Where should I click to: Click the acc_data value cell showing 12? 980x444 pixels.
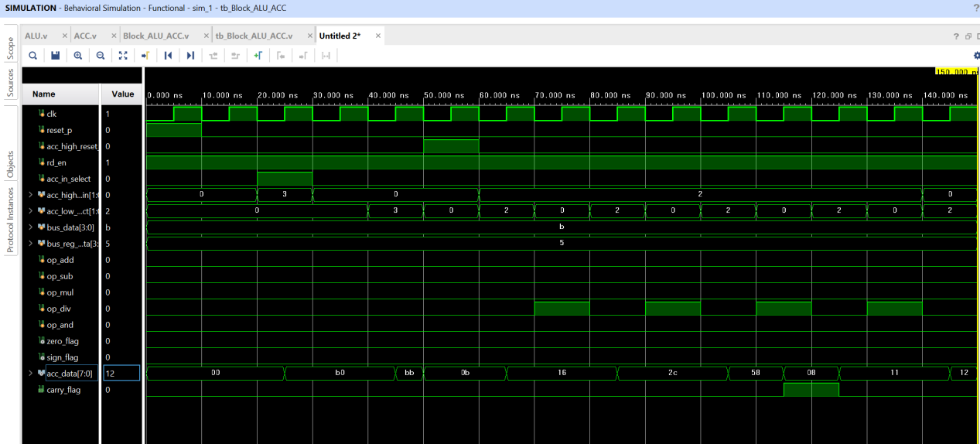tap(121, 374)
